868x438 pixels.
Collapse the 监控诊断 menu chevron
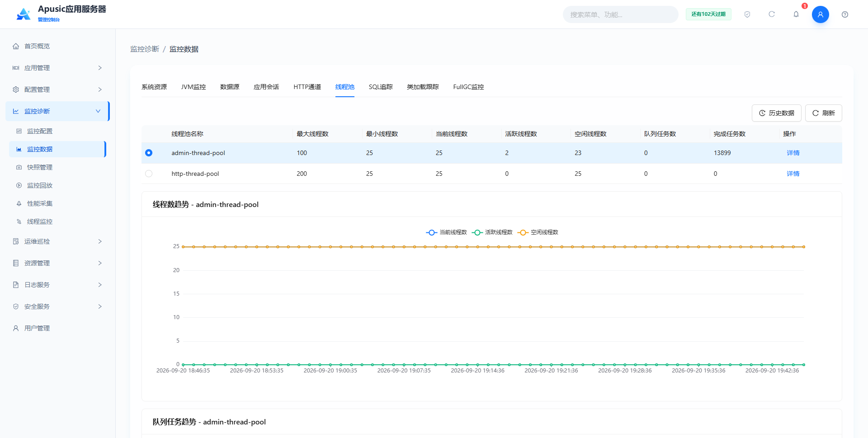(x=98, y=111)
